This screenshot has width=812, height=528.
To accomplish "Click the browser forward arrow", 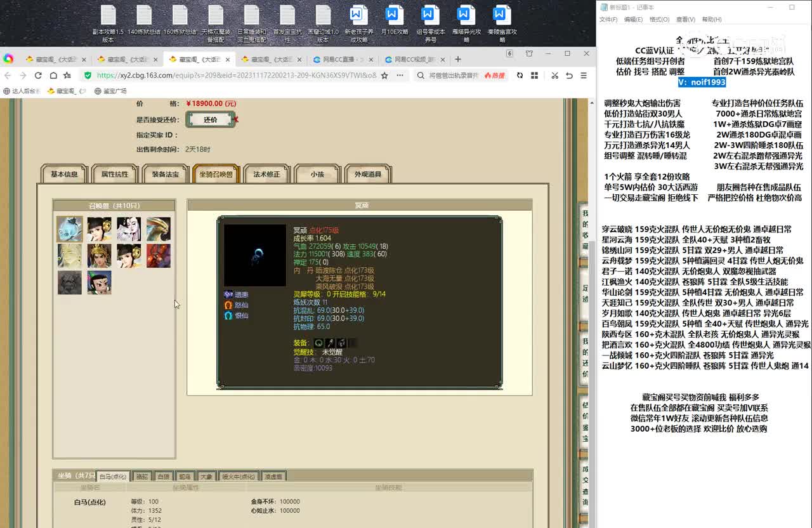I will (22, 76).
